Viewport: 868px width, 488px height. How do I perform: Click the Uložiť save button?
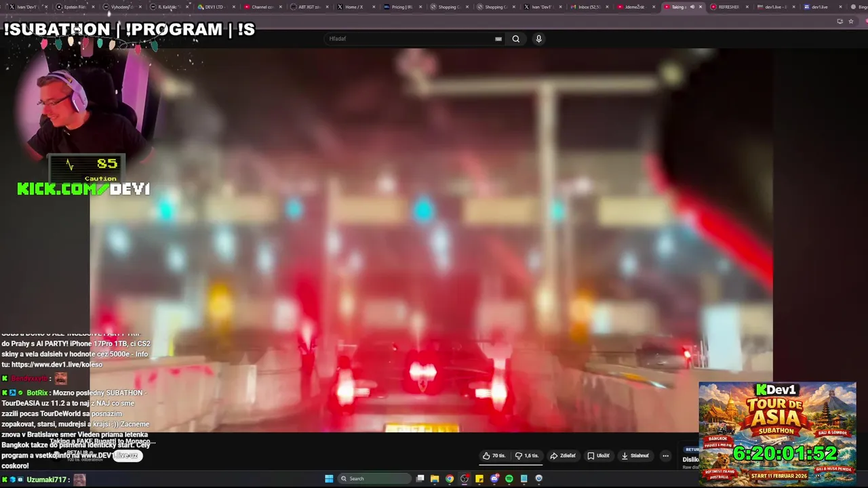coord(599,456)
